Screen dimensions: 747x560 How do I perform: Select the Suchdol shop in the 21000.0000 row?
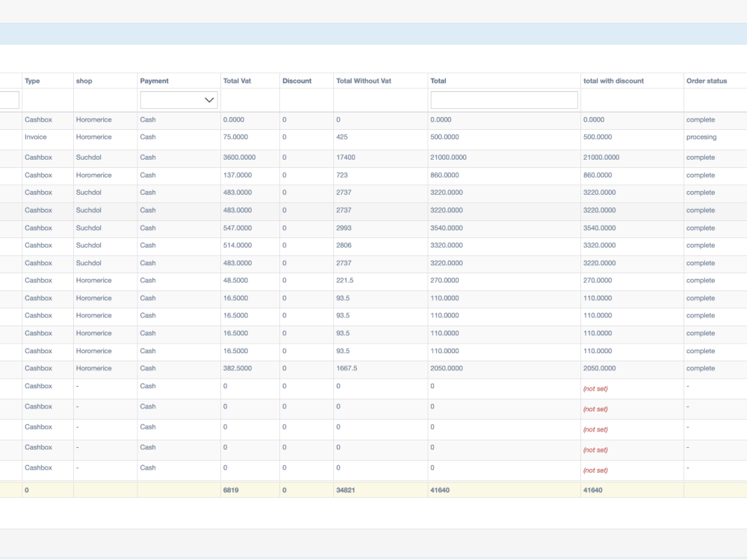click(89, 158)
